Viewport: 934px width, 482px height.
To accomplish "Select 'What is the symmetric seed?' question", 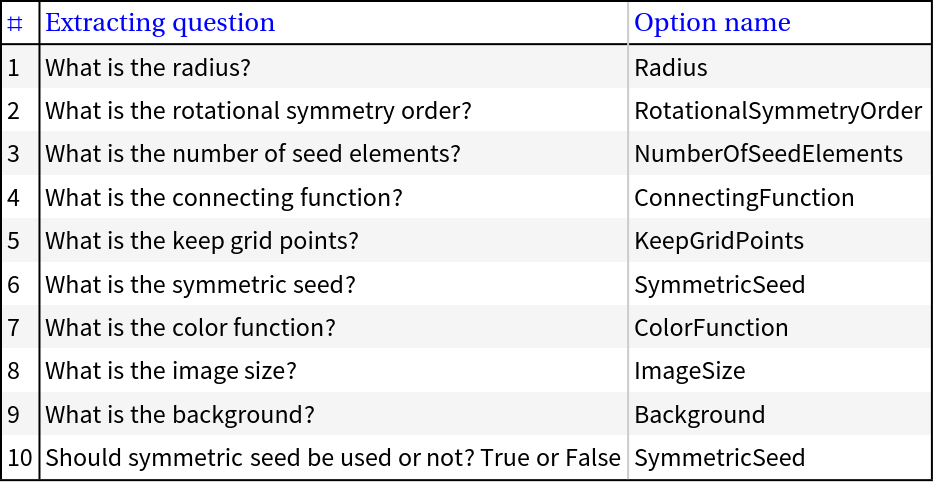I will [x=200, y=285].
